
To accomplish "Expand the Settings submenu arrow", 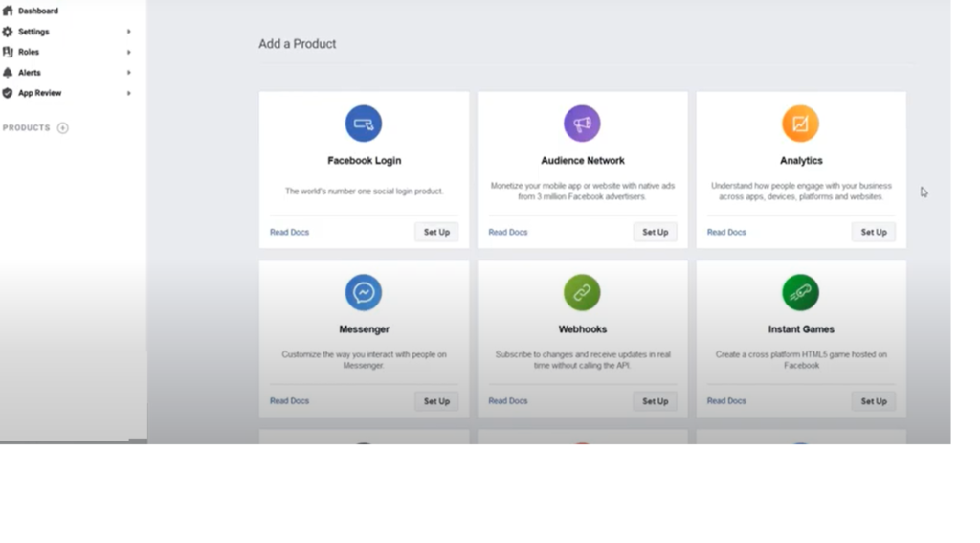I will 129,32.
